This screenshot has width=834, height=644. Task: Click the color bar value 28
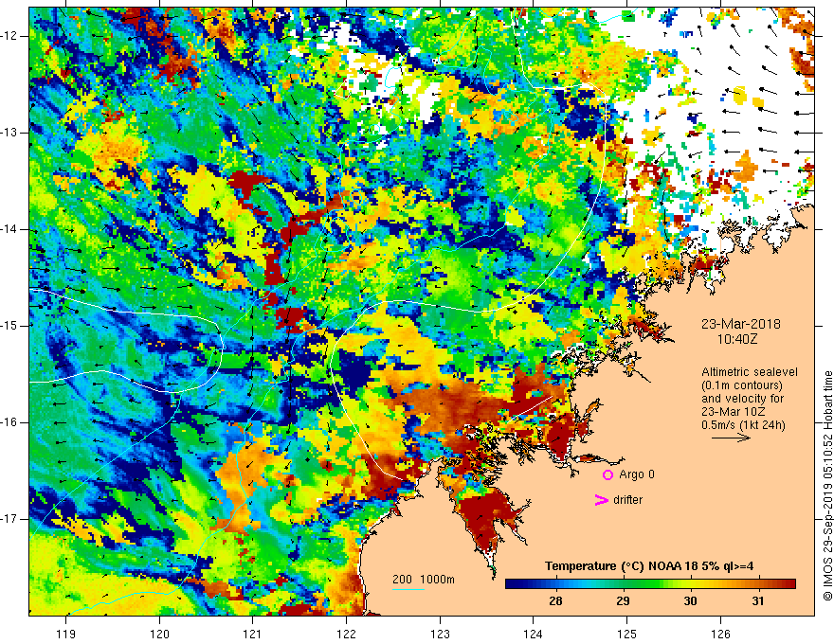click(x=555, y=601)
